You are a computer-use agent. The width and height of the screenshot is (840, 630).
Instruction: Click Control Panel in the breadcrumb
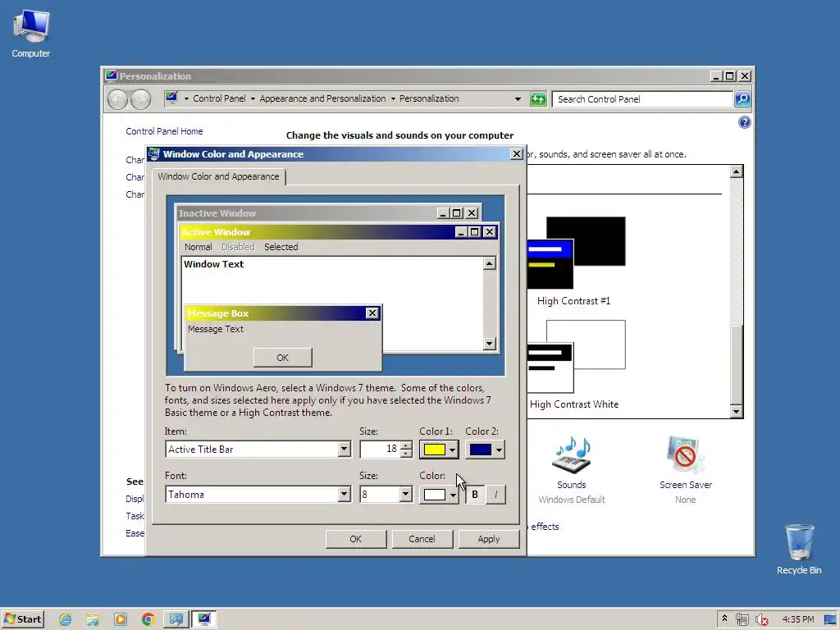coord(219,98)
